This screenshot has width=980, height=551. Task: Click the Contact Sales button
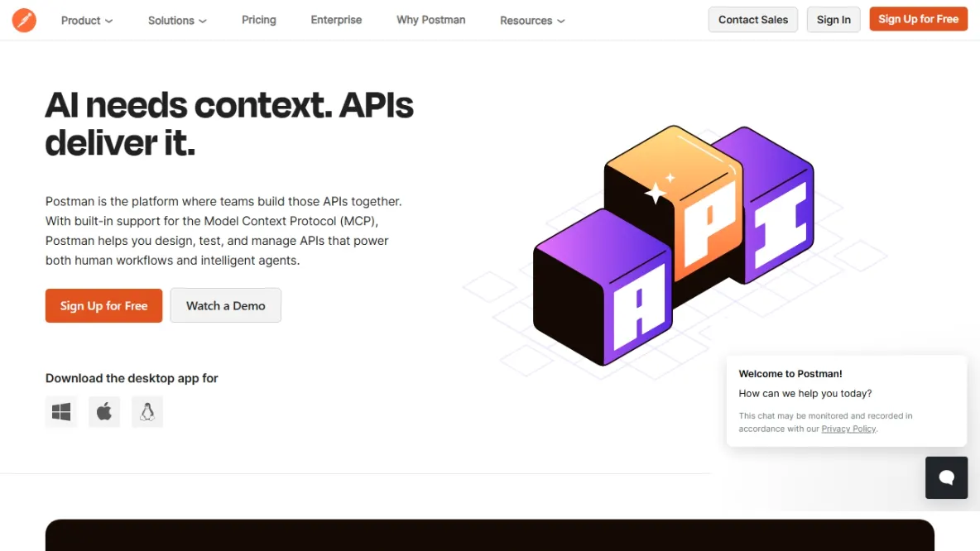tap(752, 19)
